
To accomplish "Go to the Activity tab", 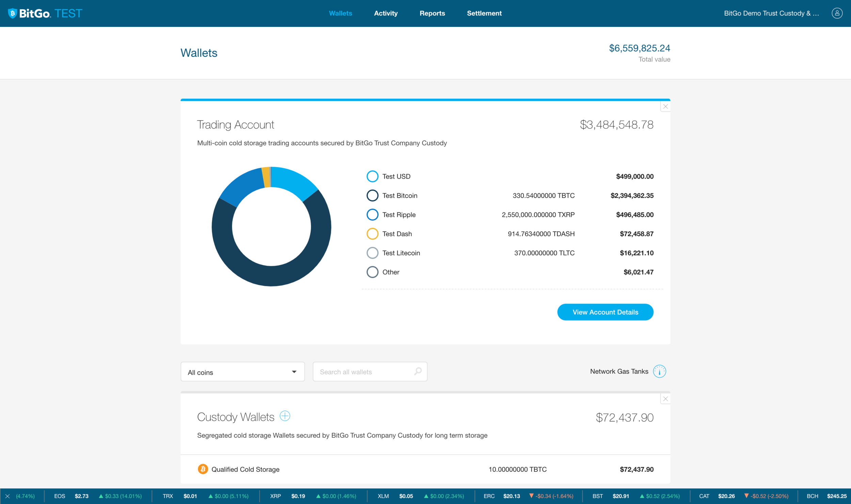I will pyautogui.click(x=385, y=13).
